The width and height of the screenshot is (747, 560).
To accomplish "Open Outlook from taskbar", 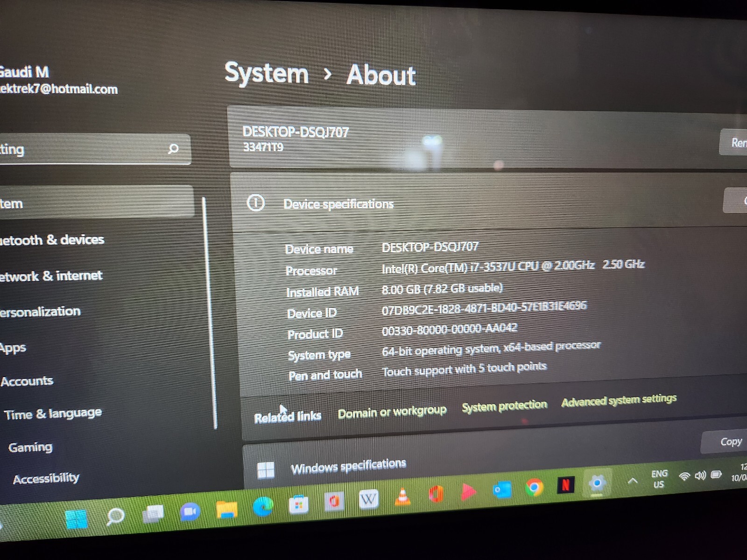I will point(502,490).
